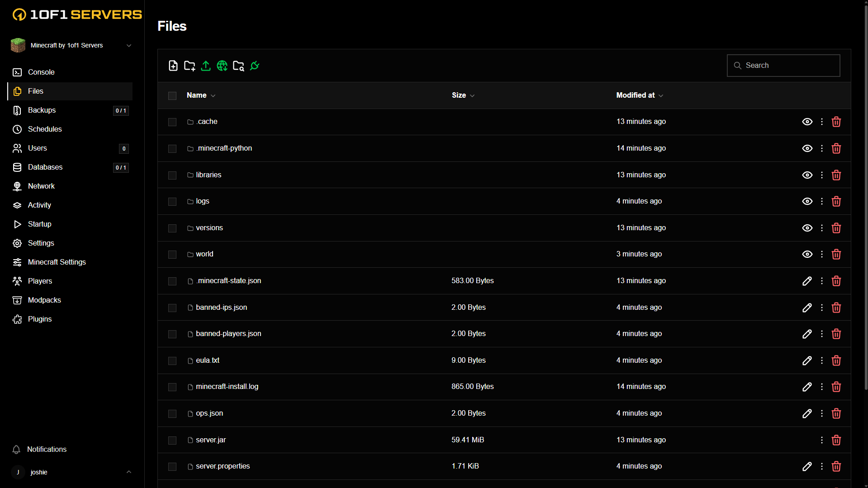
Task: Open the logs folder by name
Action: click(203, 201)
